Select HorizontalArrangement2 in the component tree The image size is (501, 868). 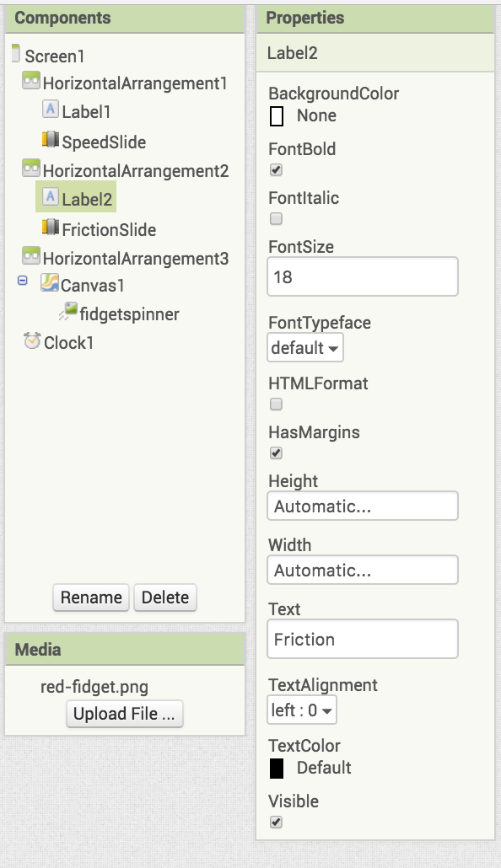pyautogui.click(x=136, y=171)
